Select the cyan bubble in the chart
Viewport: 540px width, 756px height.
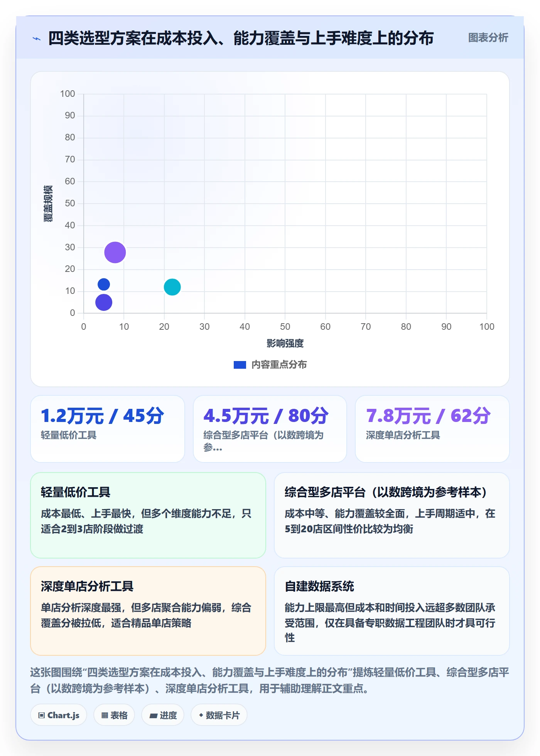click(172, 287)
